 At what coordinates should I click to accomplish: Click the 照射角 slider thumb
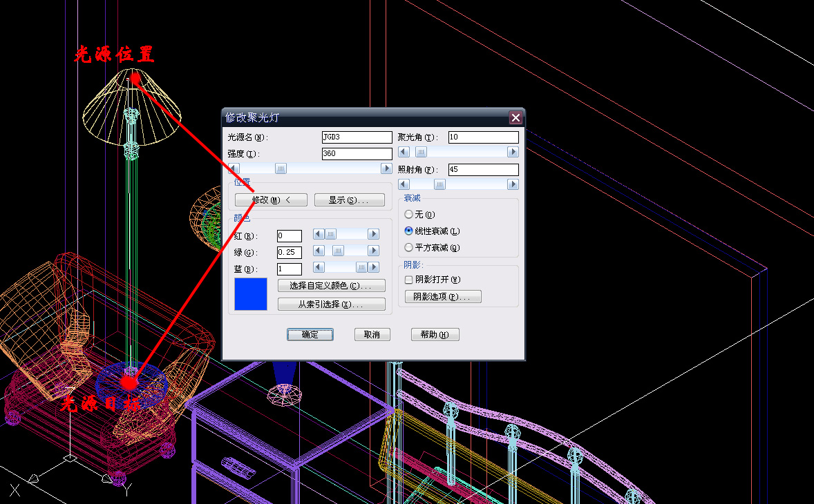[439, 184]
